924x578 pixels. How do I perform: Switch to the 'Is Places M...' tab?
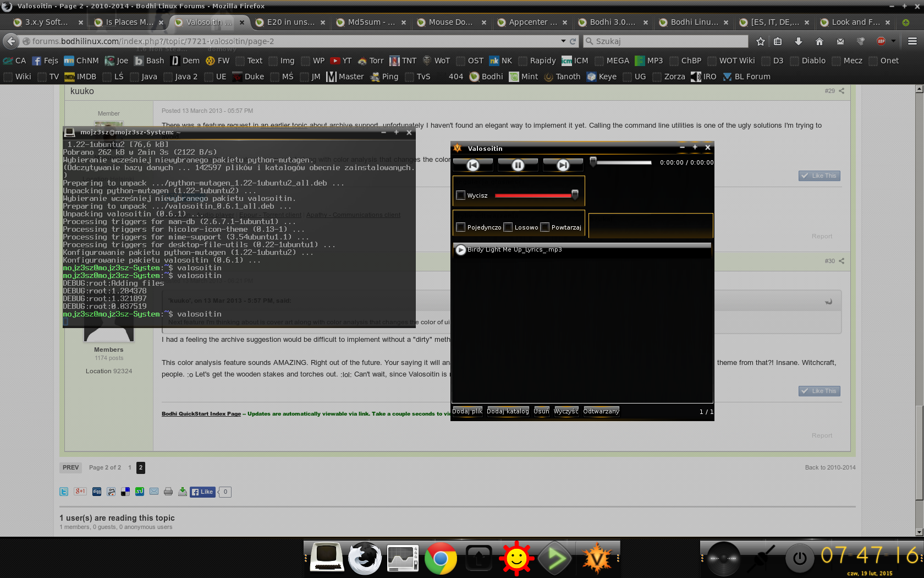click(x=128, y=22)
